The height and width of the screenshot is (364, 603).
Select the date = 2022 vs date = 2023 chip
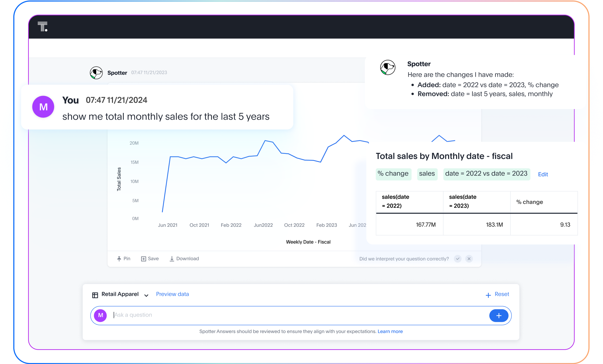[486, 174]
